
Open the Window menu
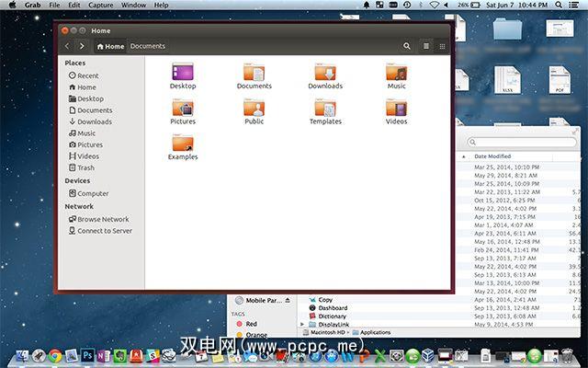pyautogui.click(x=133, y=6)
